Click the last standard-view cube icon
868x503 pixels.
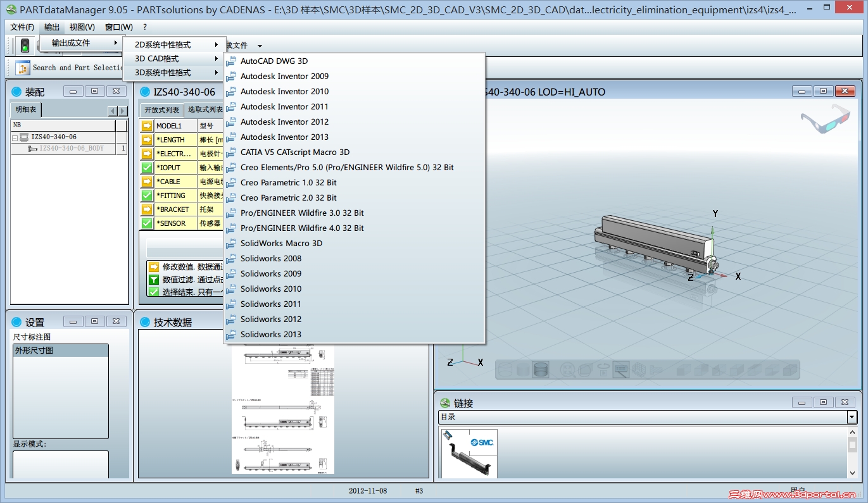tap(790, 369)
